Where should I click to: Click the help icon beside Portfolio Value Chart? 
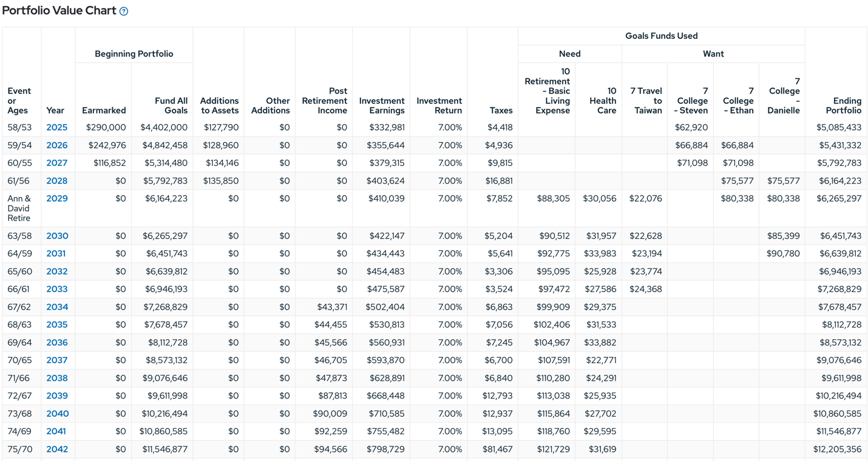point(124,12)
